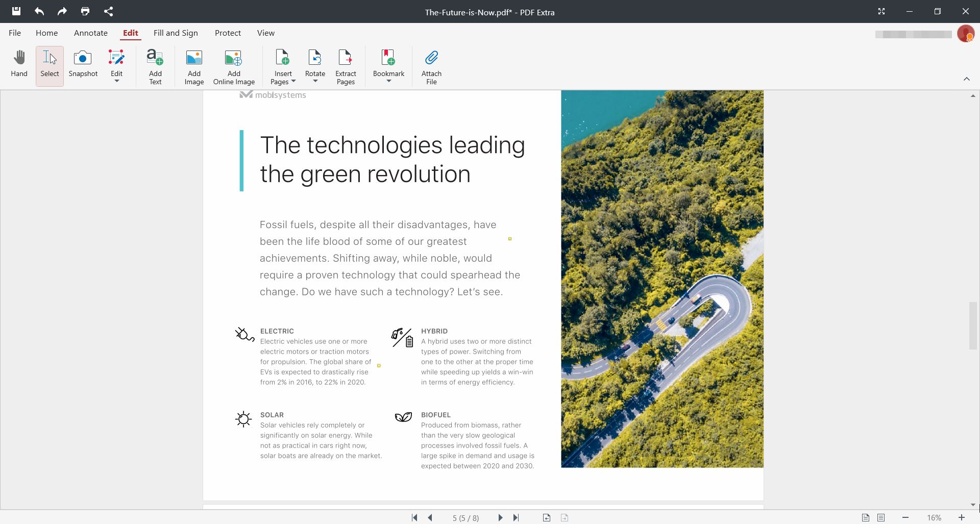Select the Hand tool
The height and width of the screenshot is (524, 980).
(x=19, y=65)
